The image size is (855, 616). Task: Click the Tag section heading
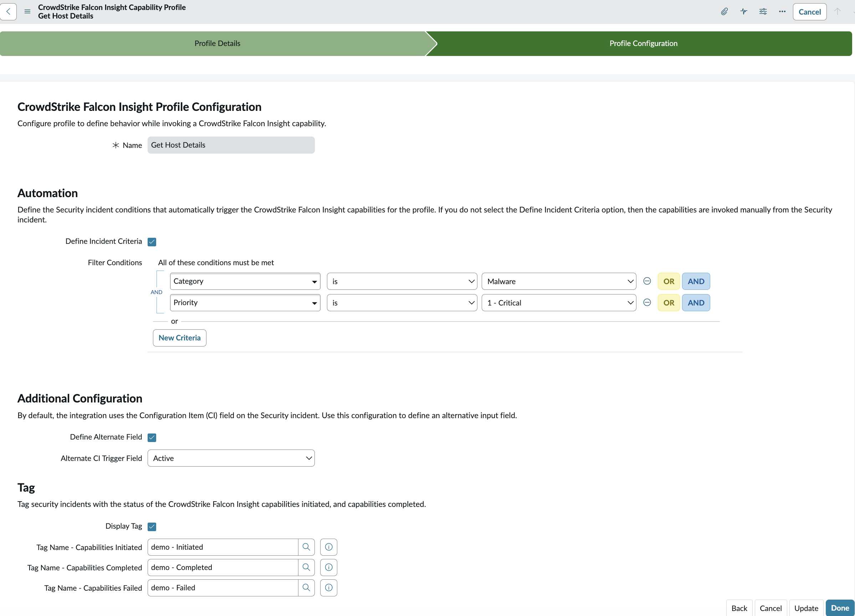click(x=26, y=487)
